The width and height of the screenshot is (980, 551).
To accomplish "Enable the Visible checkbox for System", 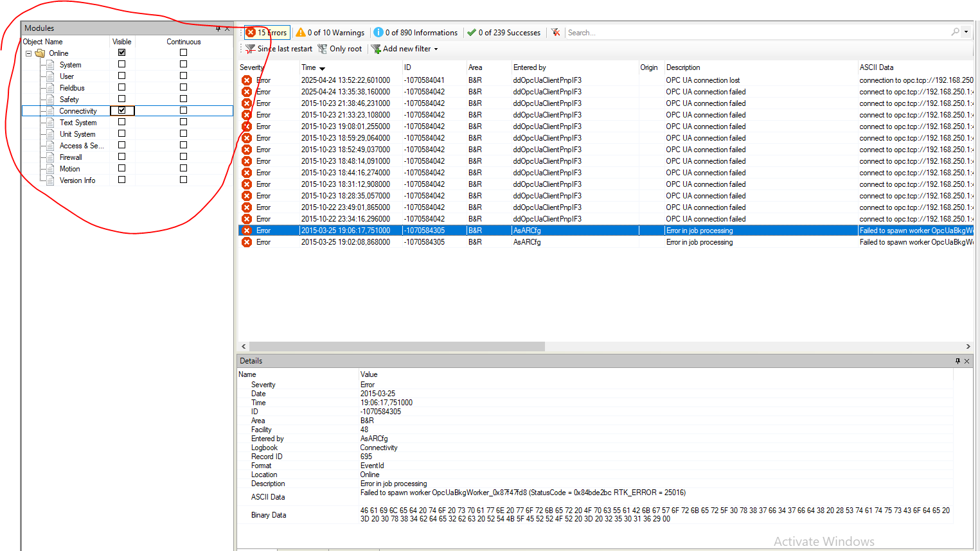I will pyautogui.click(x=121, y=64).
